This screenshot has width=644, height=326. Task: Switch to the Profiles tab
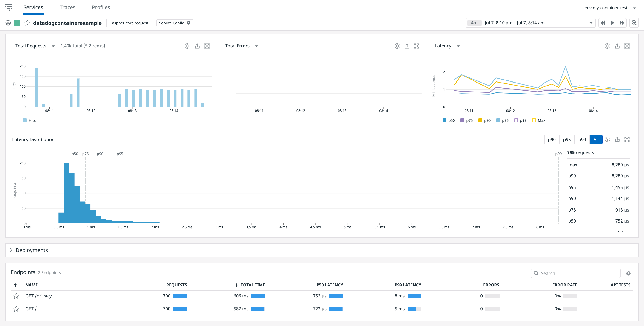coord(101,7)
